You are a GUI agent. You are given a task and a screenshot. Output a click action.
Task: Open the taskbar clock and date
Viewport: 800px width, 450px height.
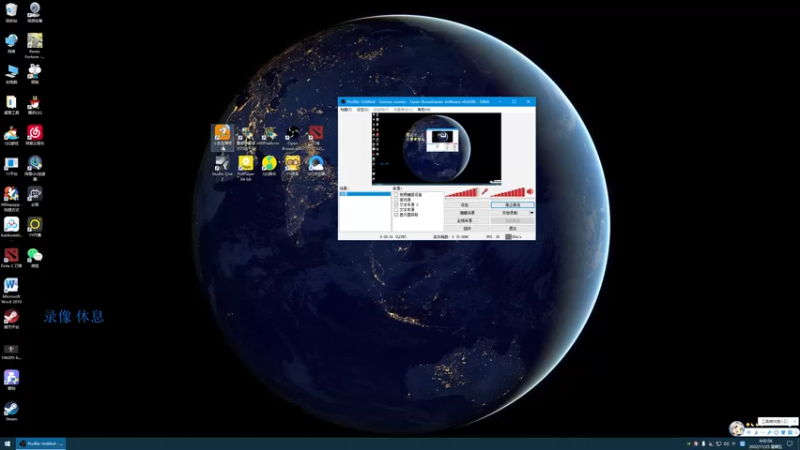coord(765,444)
